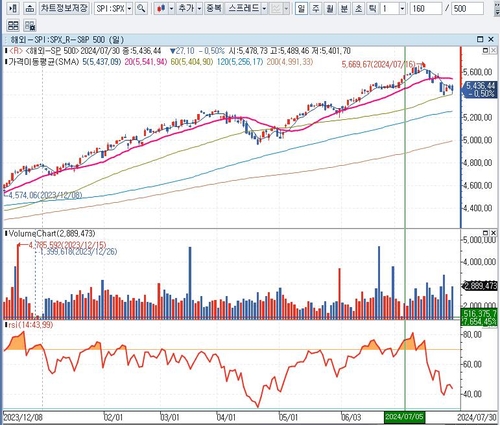Click the 04/01 date axis label
This screenshot has height=425, width=500.
226,417
